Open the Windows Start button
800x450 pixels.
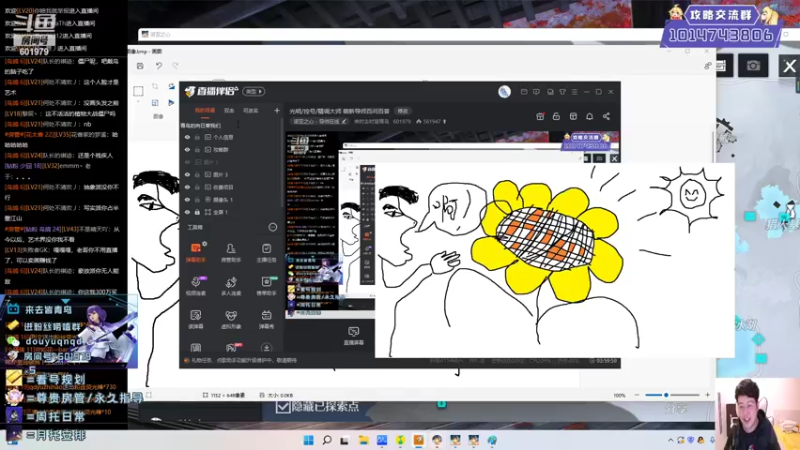[x=309, y=440]
